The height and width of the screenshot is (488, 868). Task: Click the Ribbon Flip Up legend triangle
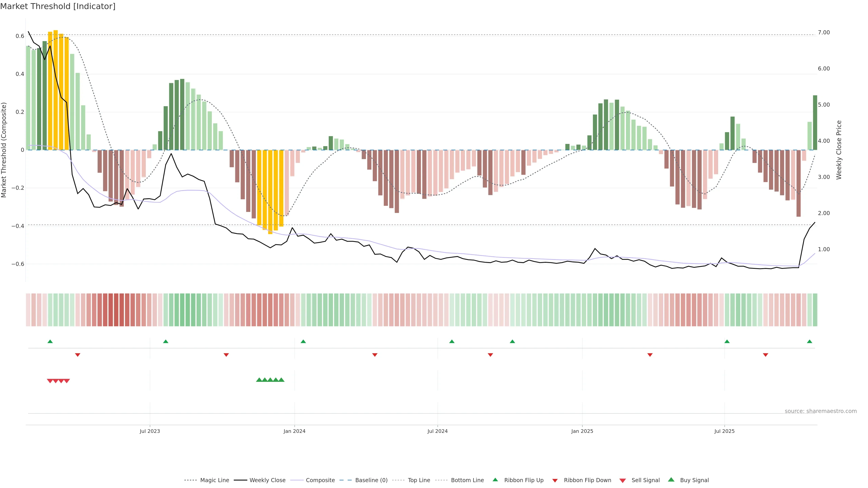(x=495, y=480)
